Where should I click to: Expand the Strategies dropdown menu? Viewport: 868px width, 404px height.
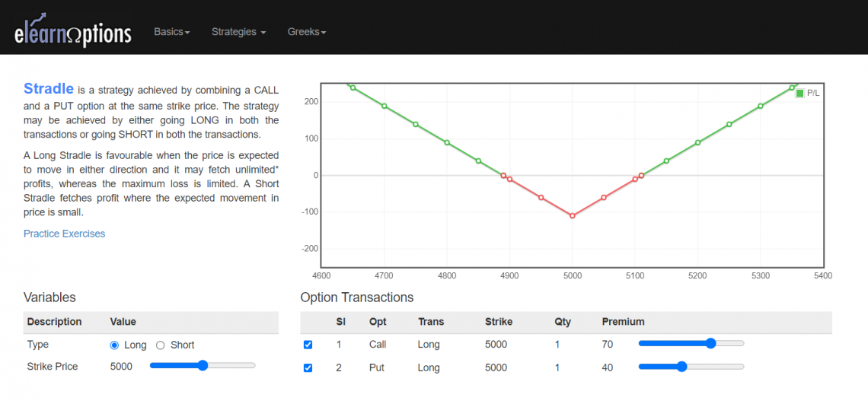pos(238,32)
